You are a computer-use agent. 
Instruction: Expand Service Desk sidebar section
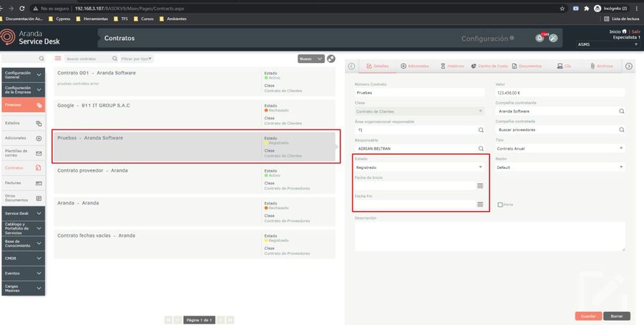pyautogui.click(x=24, y=213)
